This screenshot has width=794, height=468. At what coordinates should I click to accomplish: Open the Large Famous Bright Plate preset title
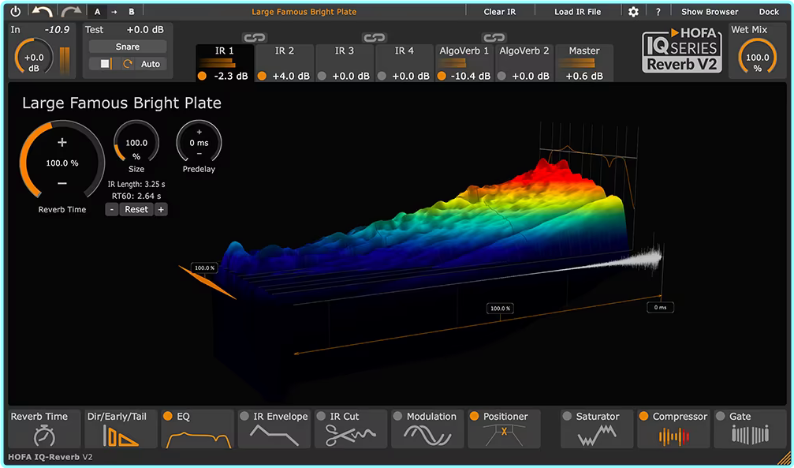pyautogui.click(x=304, y=12)
